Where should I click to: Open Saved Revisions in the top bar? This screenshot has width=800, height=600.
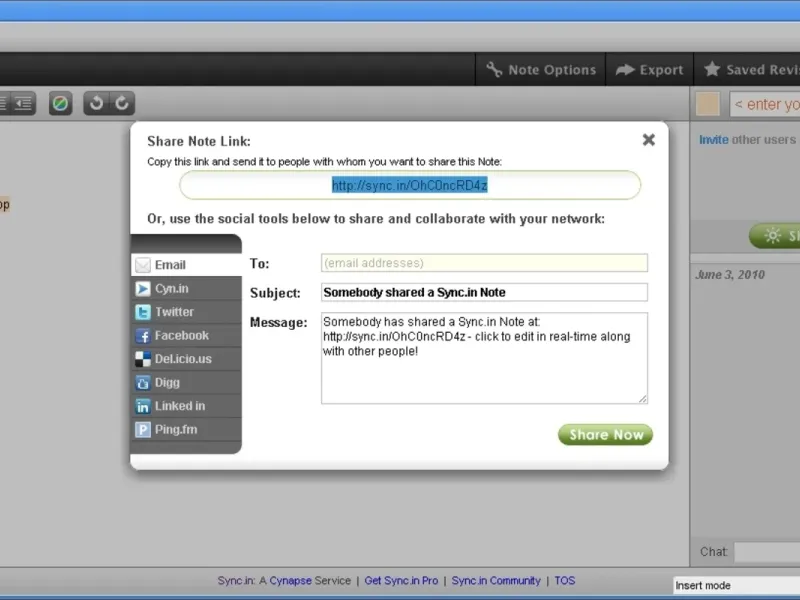pos(747,69)
